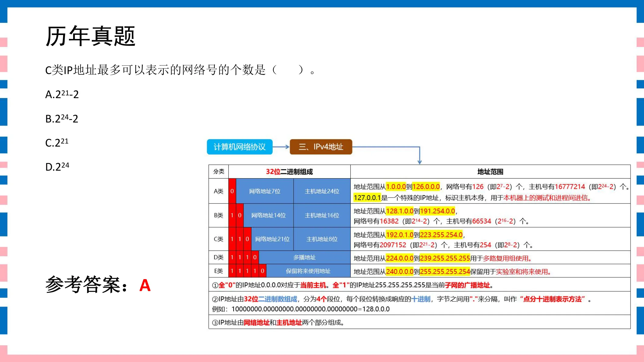Click the D类 row label

(x=219, y=257)
